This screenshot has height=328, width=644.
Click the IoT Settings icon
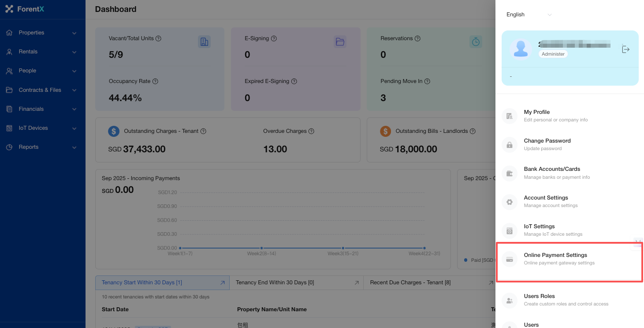coord(510,230)
